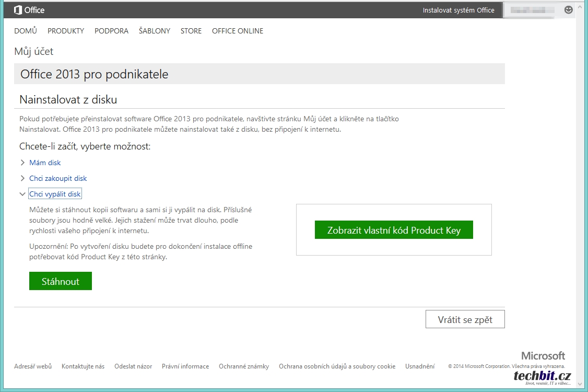Navigate to OFFICE ONLINE
The height and width of the screenshot is (392, 588).
(238, 31)
